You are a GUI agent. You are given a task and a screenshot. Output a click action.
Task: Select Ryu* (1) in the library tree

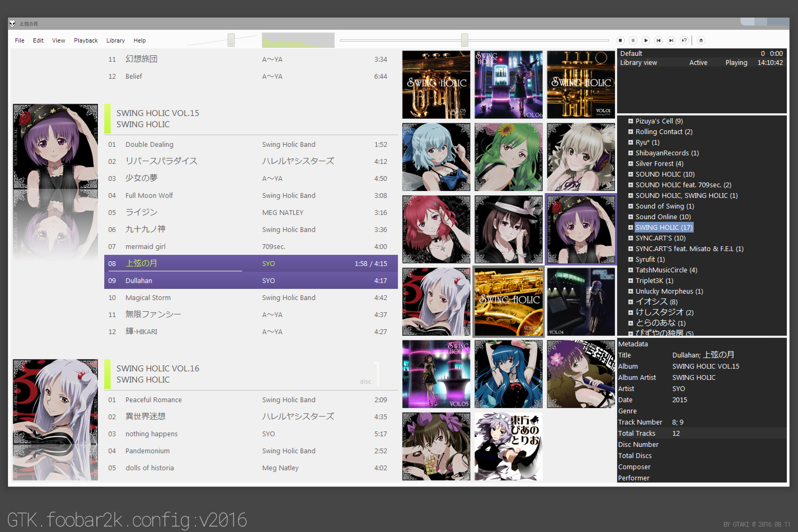tap(647, 143)
